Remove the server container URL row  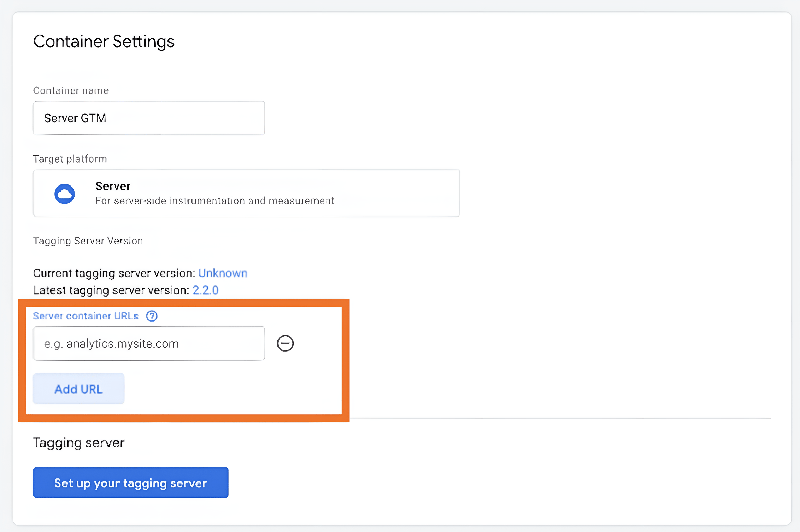pos(285,343)
